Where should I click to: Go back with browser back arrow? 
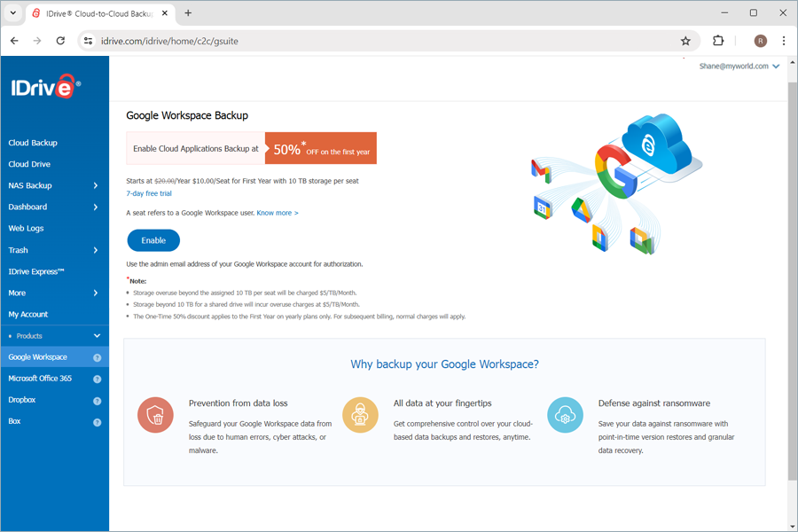(x=14, y=41)
